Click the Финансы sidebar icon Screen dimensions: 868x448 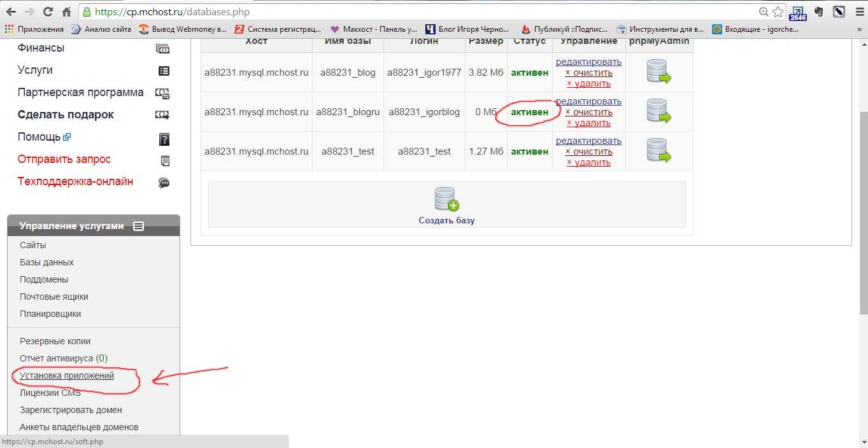coord(163,48)
